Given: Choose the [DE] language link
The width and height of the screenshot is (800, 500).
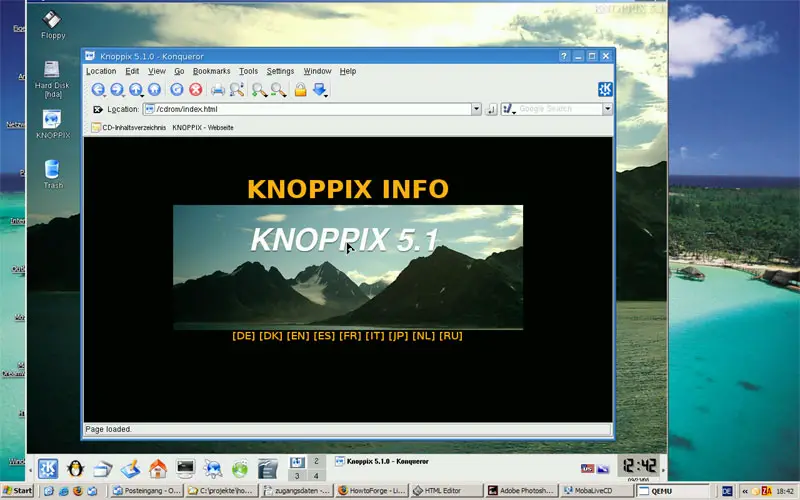Looking at the screenshot, I should click(243, 336).
